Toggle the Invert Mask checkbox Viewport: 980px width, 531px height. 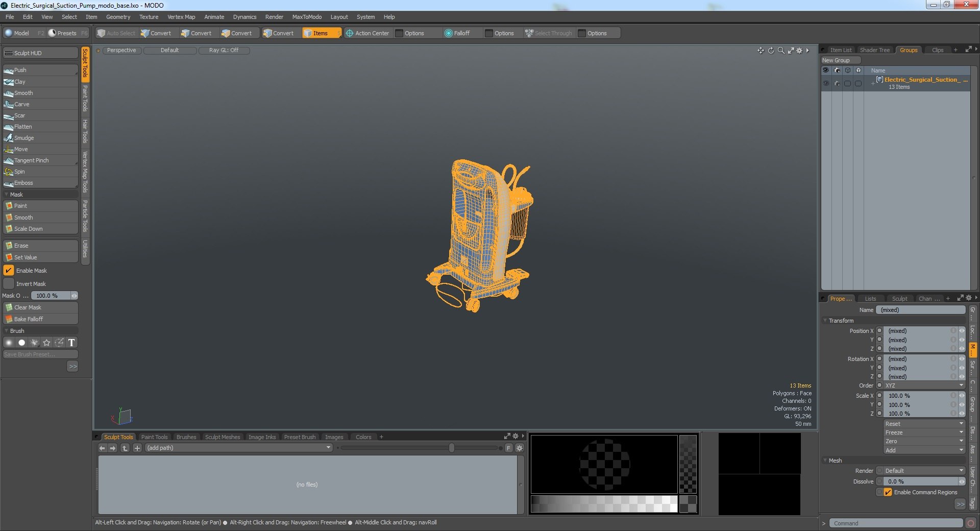coord(9,284)
